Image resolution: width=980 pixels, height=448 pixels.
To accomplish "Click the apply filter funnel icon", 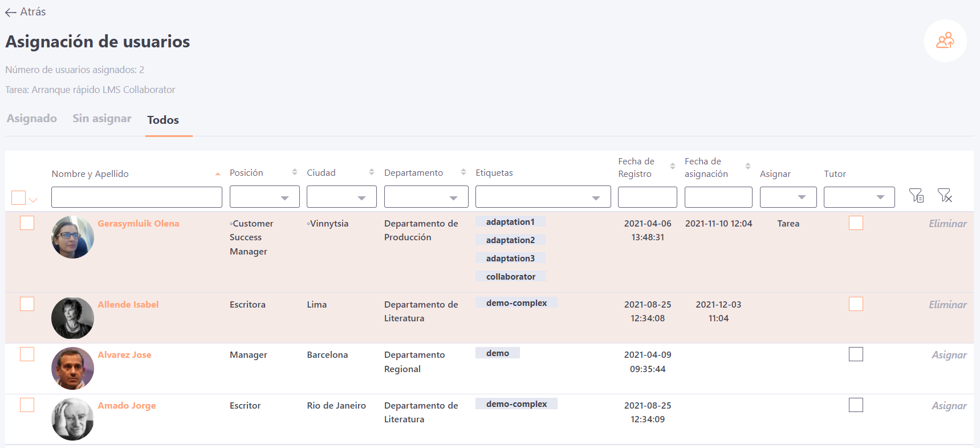I will point(916,196).
